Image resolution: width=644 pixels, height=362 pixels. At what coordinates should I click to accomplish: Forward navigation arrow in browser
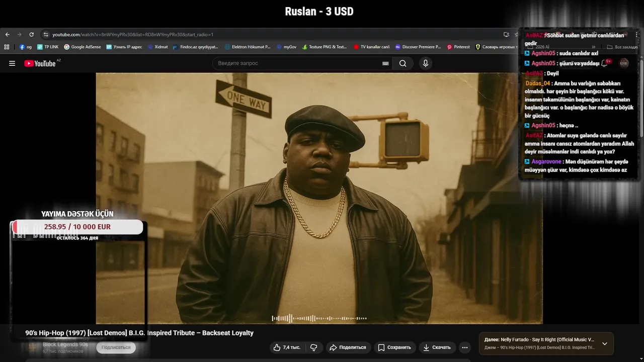pyautogui.click(x=19, y=34)
